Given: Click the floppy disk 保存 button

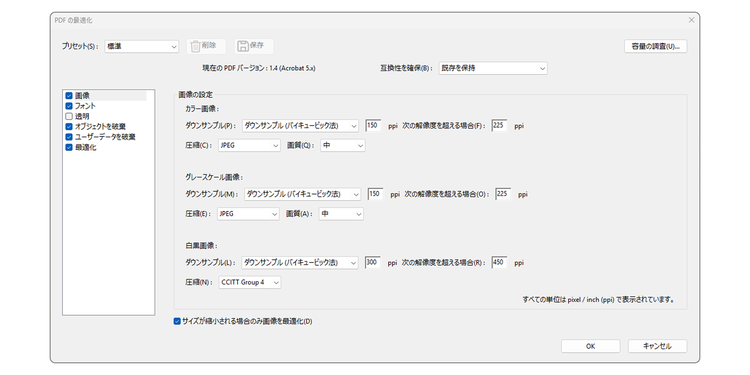Looking at the screenshot, I should [254, 46].
